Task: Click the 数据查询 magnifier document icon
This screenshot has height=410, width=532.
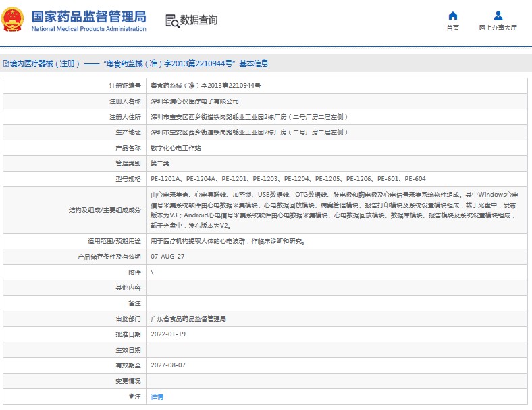Action: pyautogui.click(x=171, y=20)
